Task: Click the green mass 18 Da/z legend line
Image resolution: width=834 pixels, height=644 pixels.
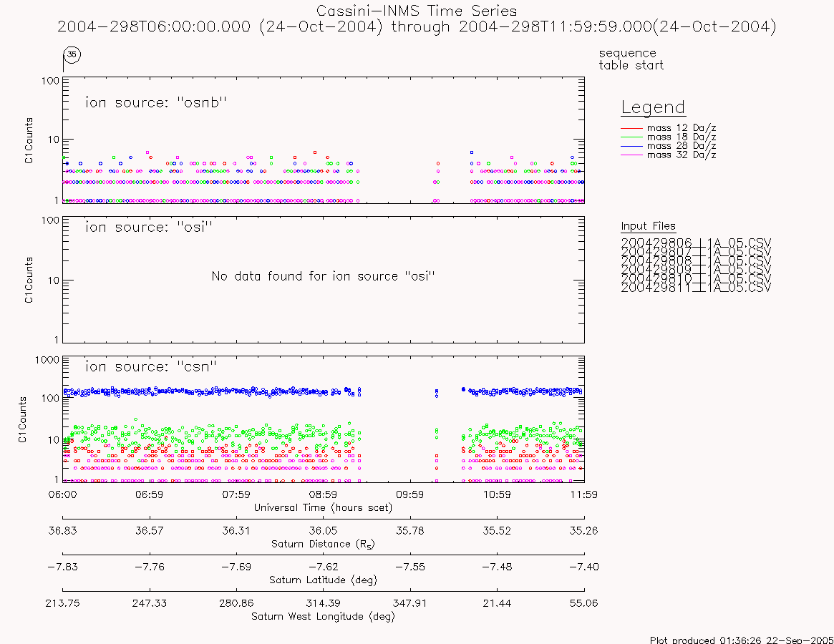Action: [x=632, y=137]
